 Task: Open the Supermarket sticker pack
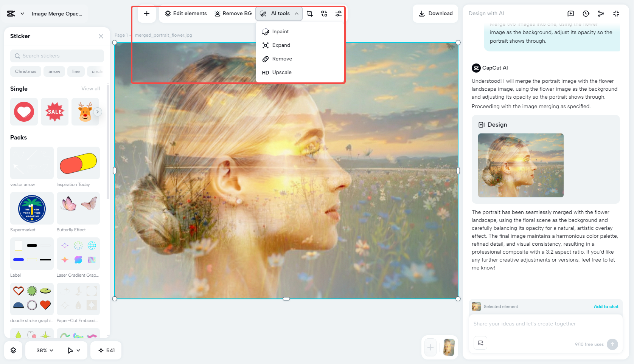pyautogui.click(x=32, y=208)
